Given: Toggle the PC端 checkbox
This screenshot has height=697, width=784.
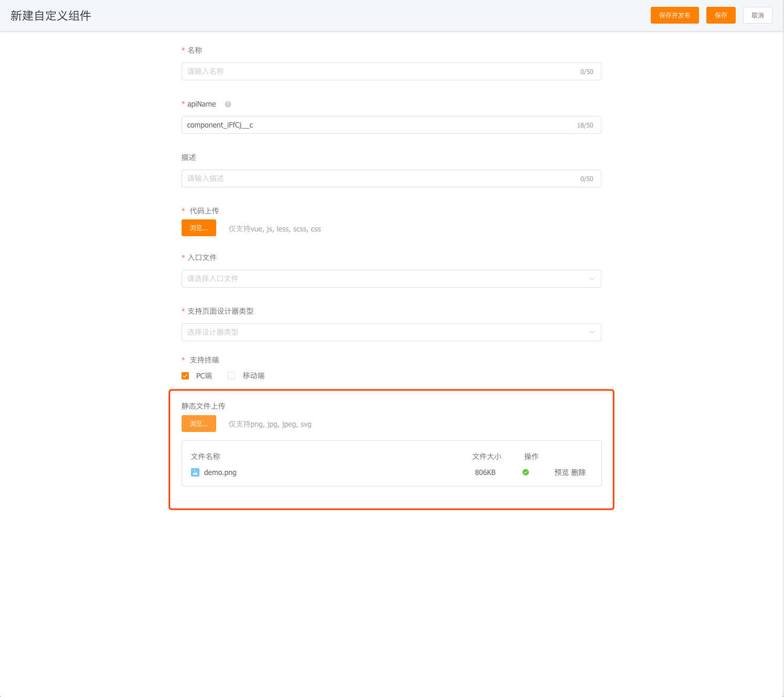Looking at the screenshot, I should pyautogui.click(x=185, y=376).
